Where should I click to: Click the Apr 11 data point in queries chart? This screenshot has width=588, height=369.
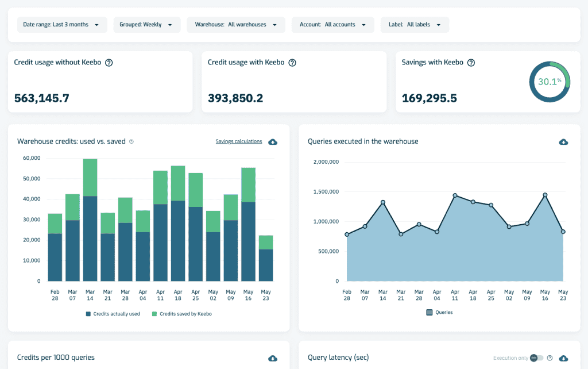455,195
